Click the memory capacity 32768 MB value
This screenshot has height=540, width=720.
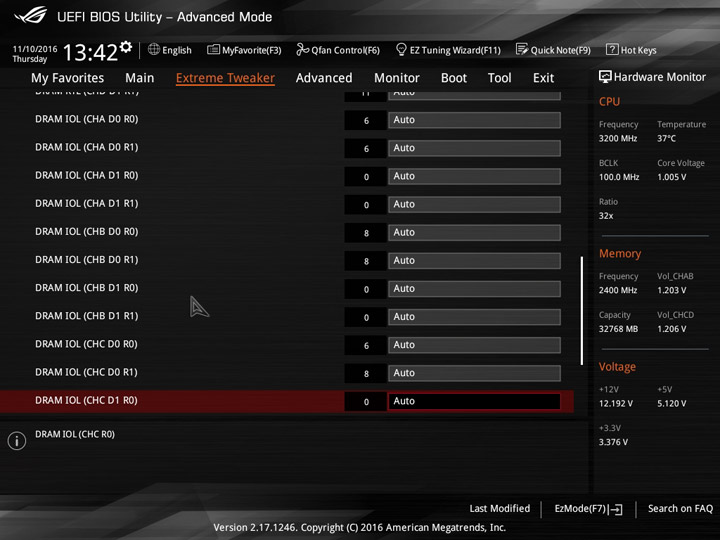(618, 329)
